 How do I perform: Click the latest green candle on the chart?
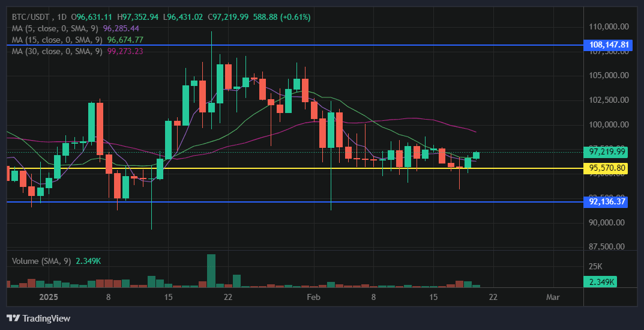(476, 155)
